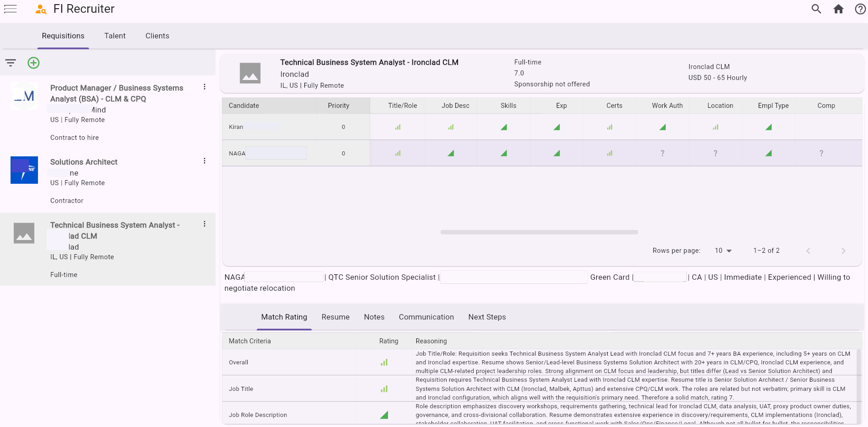Click the '1–2 of 2' pagination text
868x427 pixels.
pos(766,251)
